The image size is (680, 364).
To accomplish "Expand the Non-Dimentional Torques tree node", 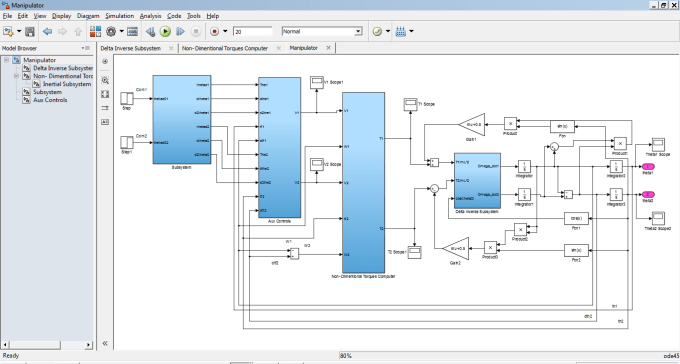I will tap(16, 76).
